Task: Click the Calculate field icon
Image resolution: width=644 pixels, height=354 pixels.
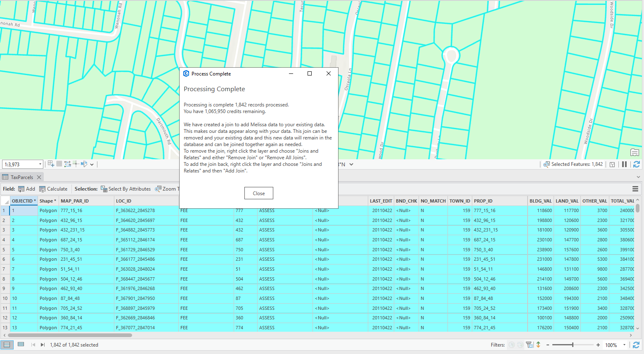Action: point(43,189)
